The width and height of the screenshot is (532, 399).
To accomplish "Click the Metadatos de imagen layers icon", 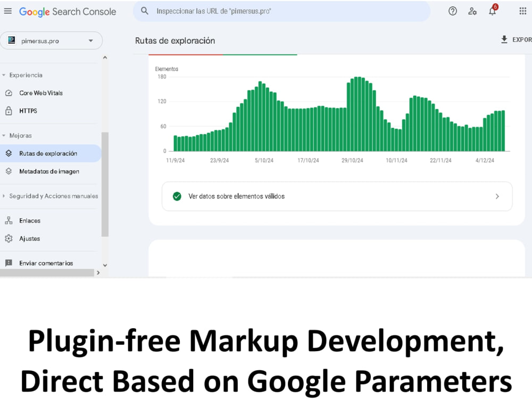I will coord(9,171).
